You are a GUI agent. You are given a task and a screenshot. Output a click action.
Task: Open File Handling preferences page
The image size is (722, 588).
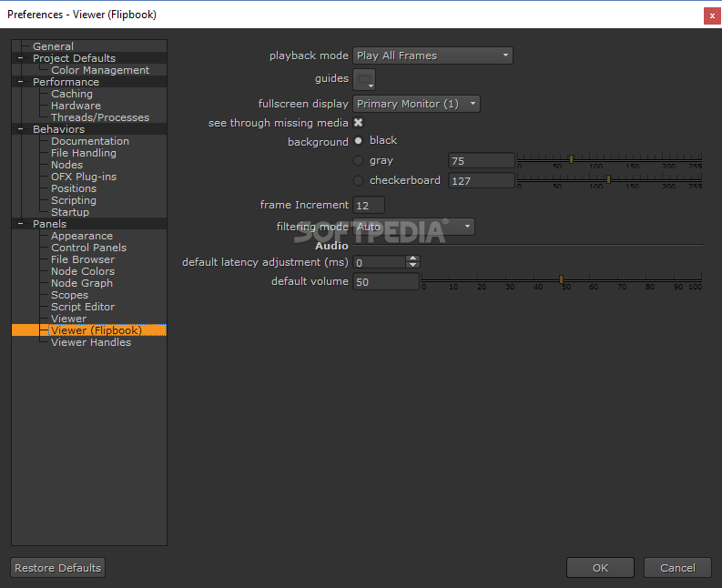point(84,153)
